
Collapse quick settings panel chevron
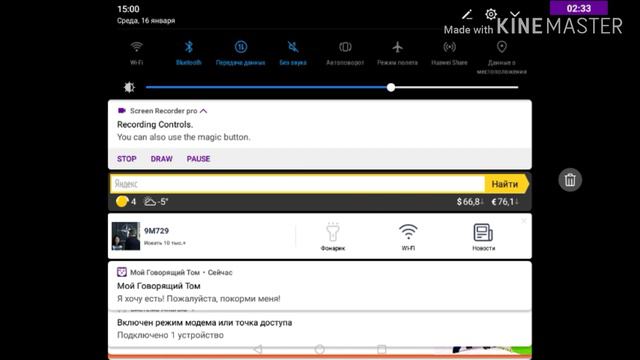tap(515, 14)
